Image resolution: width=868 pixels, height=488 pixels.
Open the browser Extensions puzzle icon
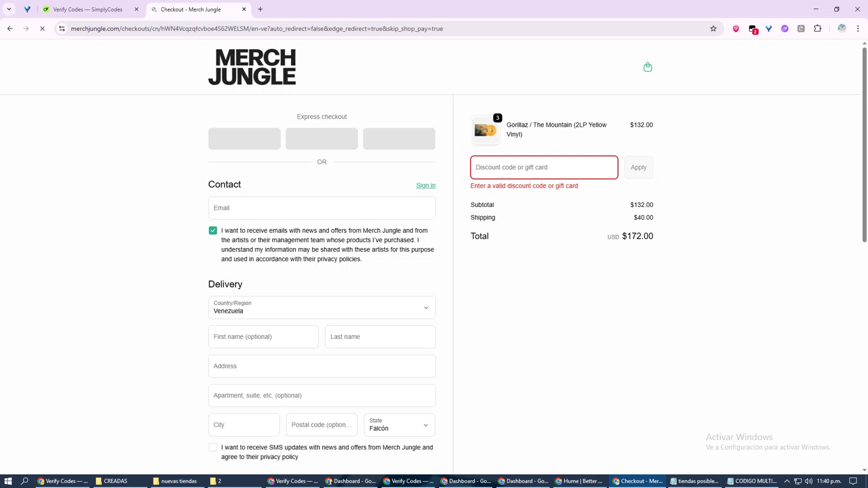tap(818, 28)
